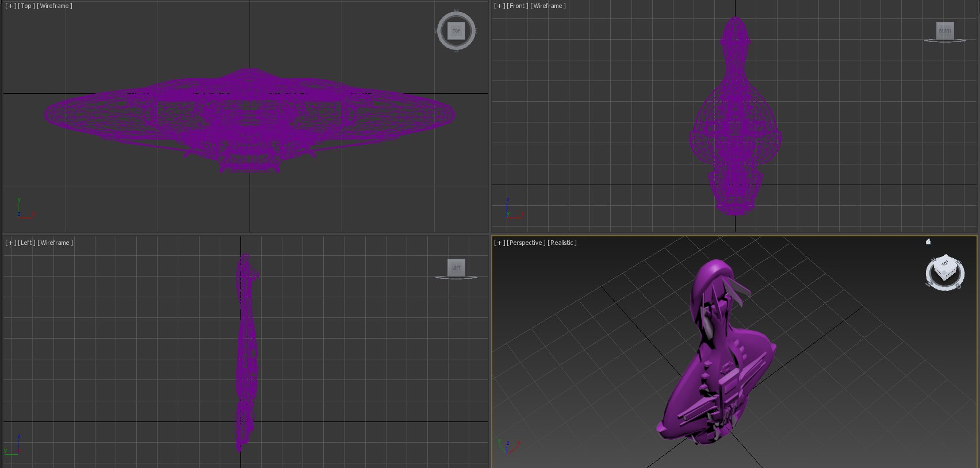Open the [+] general menu in Top viewport

pos(10,6)
